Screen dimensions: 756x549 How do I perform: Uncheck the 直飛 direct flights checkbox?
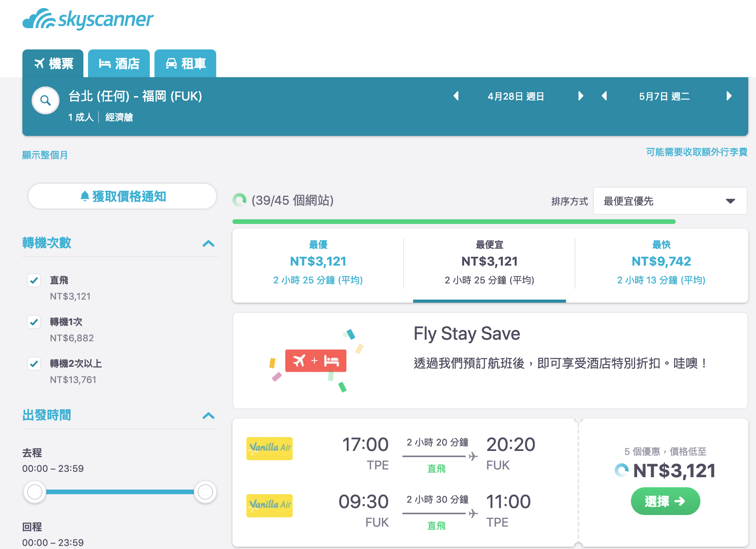(x=34, y=280)
